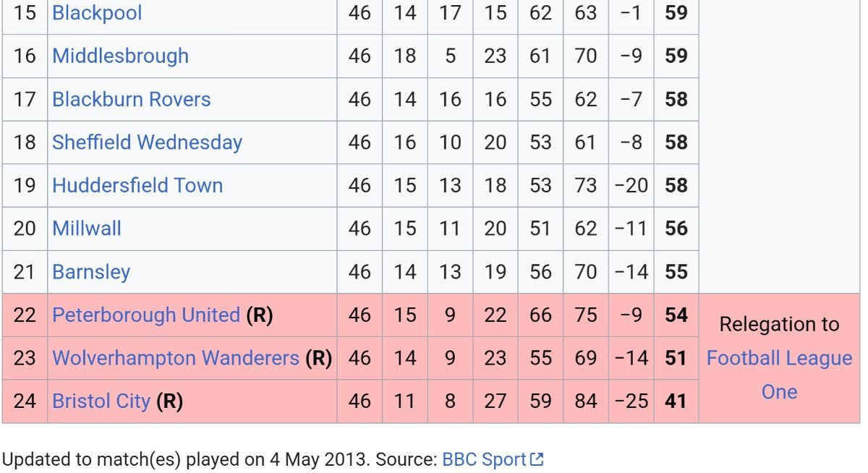Click the Wolverhampton Wanderers link

click(175, 358)
